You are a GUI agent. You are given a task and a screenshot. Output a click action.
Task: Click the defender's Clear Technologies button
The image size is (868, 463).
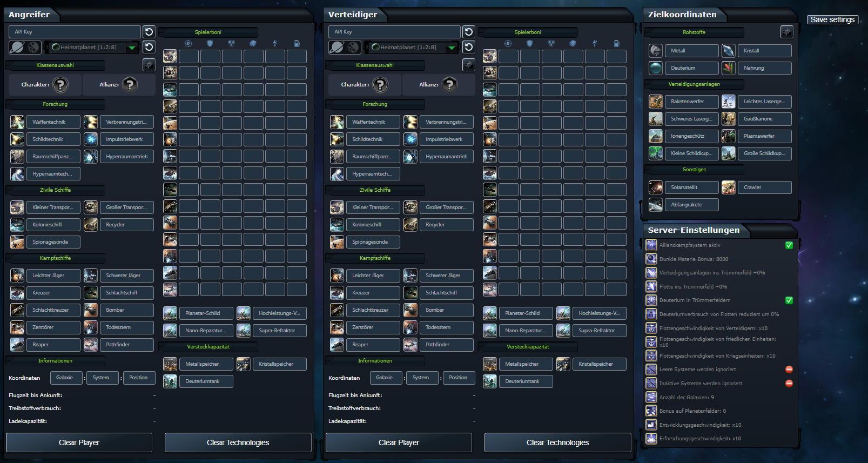557,442
